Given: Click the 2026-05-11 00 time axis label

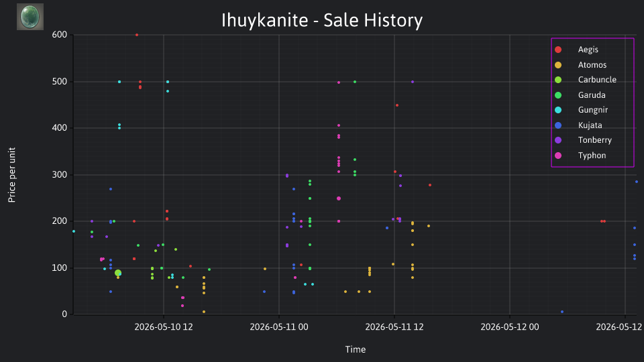Looking at the screenshot, I should click(279, 327).
